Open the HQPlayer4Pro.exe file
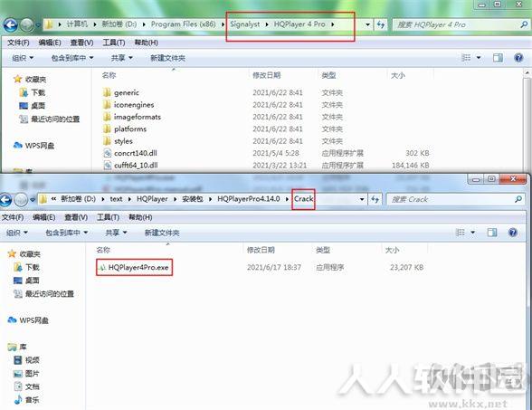This screenshot has width=532, height=410. coord(135,268)
